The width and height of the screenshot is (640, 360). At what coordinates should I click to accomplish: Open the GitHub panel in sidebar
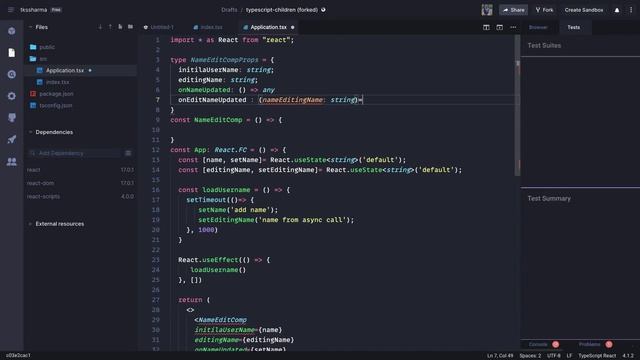click(12, 118)
